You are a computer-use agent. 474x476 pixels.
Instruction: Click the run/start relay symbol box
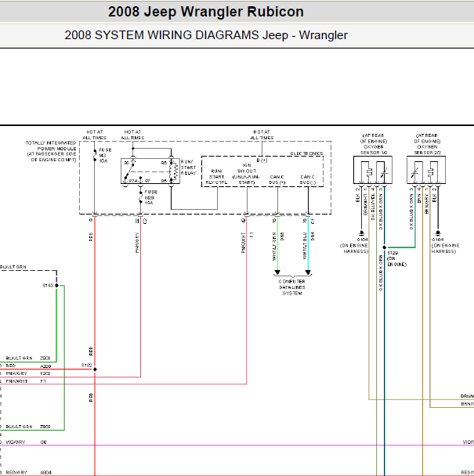tap(150, 171)
